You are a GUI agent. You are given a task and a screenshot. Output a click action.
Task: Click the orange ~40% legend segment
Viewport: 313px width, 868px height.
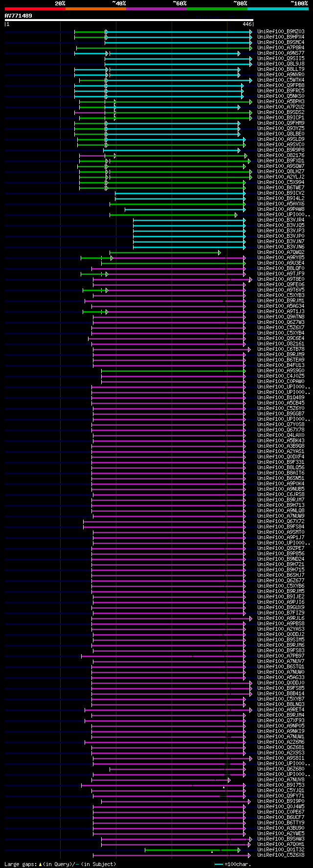[x=96, y=8]
